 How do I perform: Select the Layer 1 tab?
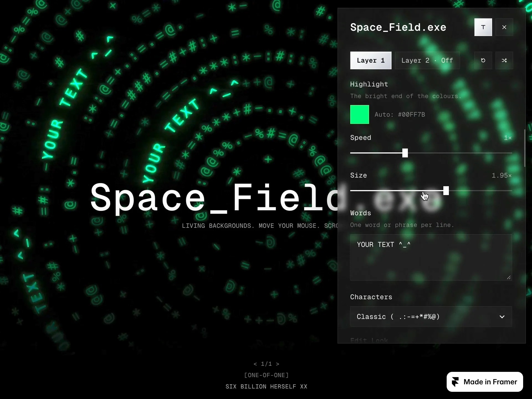371,60
